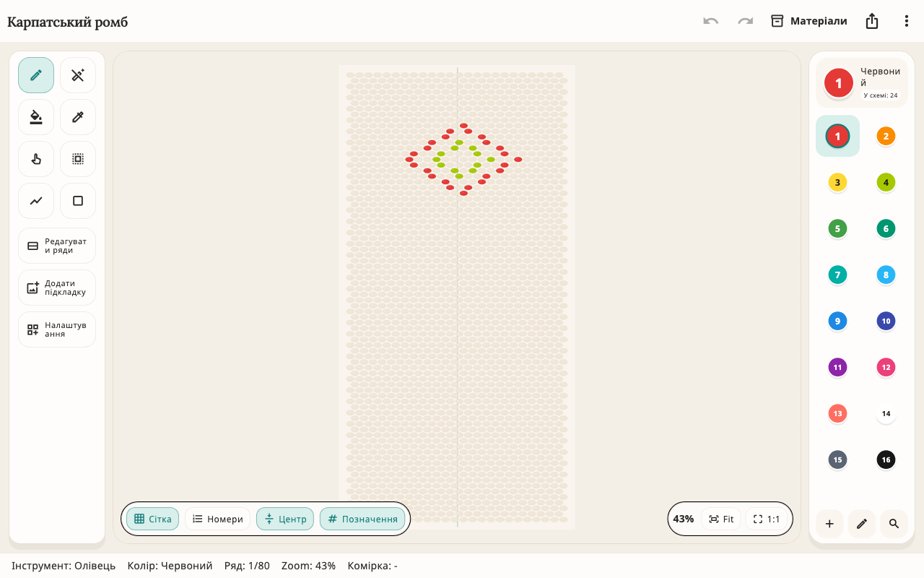This screenshot has height=578, width=924.
Task: Toggle the Сітка grid display
Action: pos(152,519)
